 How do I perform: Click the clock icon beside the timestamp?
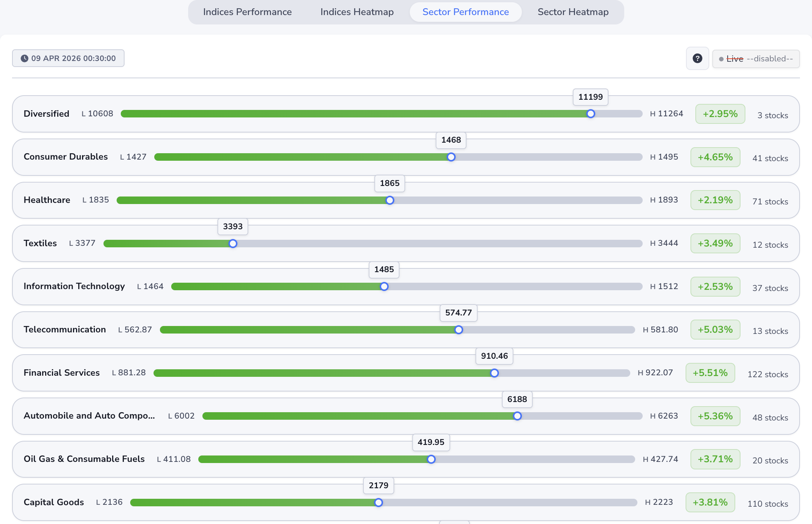coord(24,58)
